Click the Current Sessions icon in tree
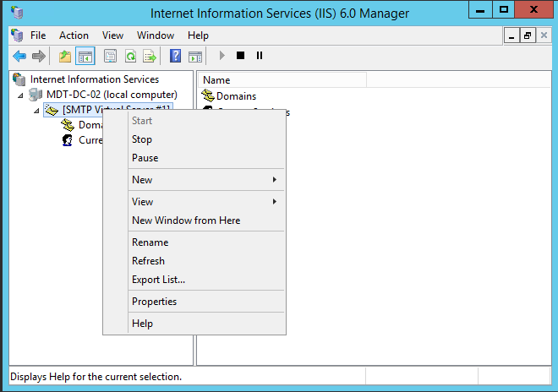Image resolution: width=558 pixels, height=392 pixels. pyautogui.click(x=68, y=140)
